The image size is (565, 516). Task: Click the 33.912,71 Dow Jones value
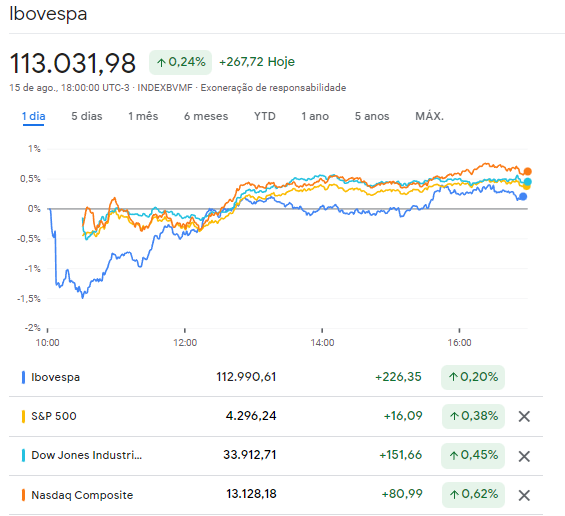250,455
